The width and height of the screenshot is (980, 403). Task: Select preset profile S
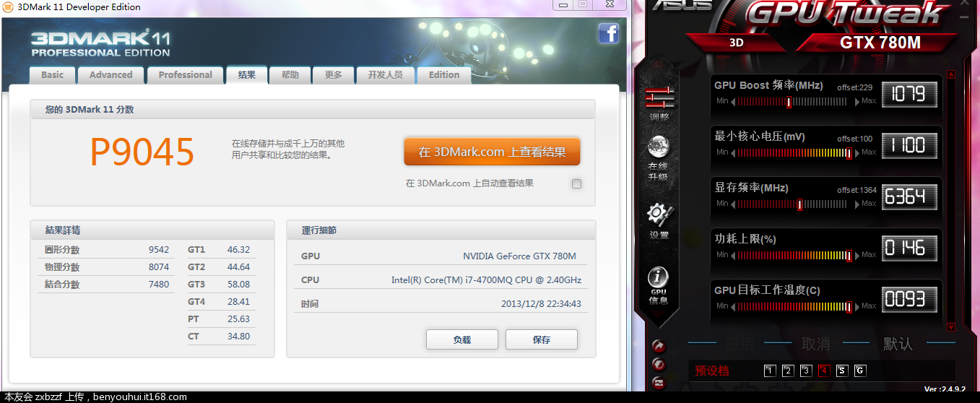(x=841, y=370)
